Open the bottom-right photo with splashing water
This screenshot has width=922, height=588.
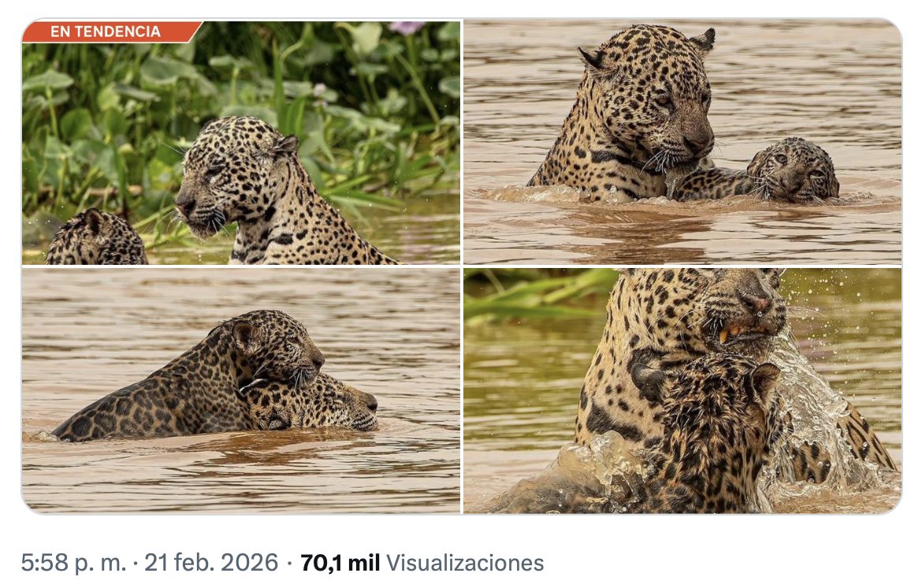click(x=682, y=390)
